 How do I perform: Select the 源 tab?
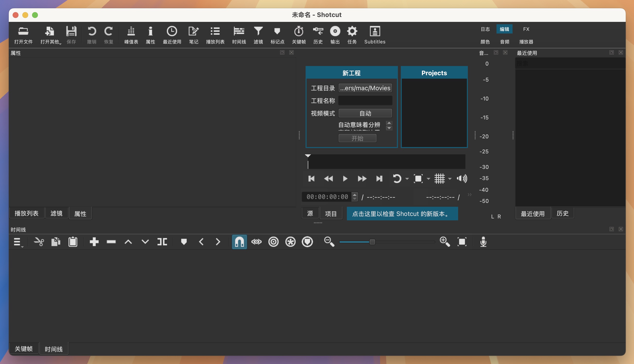tap(310, 214)
